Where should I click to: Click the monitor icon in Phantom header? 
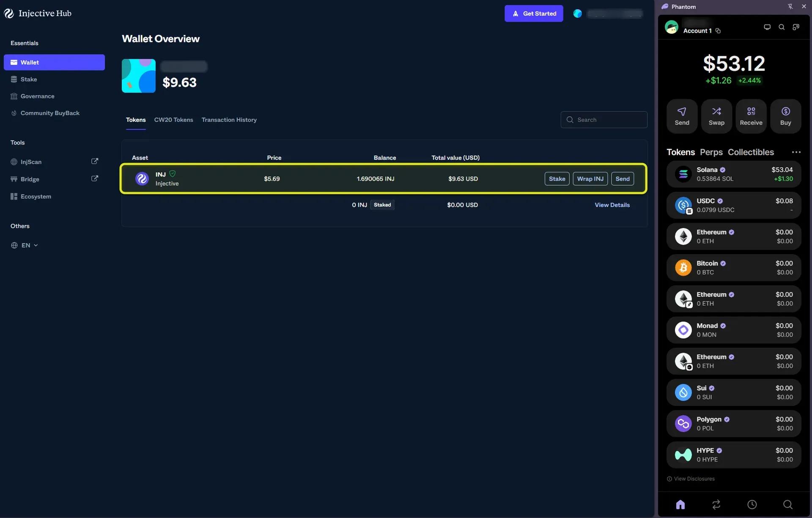click(767, 27)
